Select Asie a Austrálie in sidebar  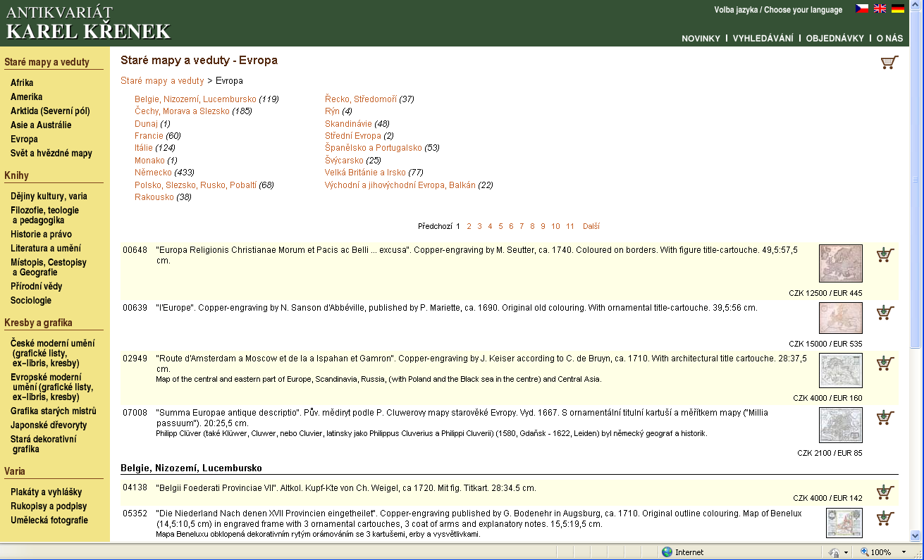[x=41, y=125]
